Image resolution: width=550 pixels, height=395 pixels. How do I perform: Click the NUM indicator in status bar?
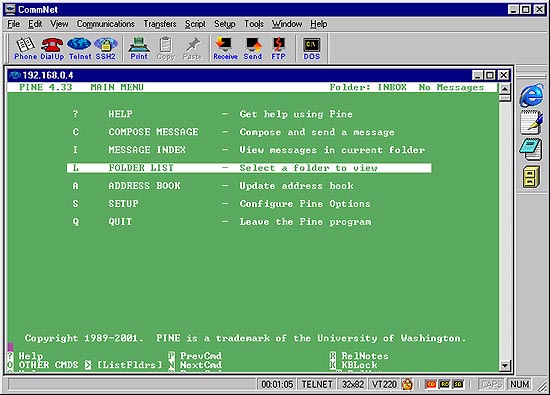(519, 384)
